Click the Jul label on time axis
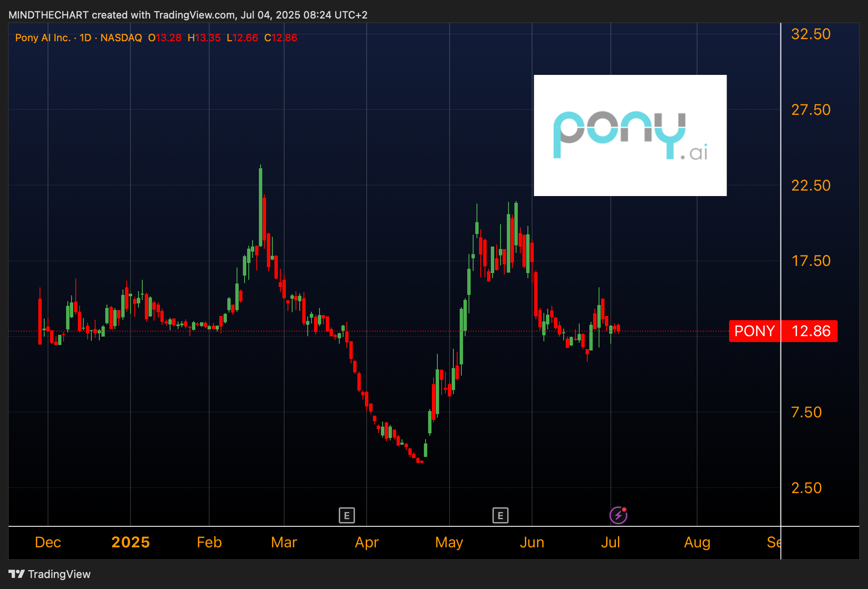The height and width of the screenshot is (589, 868). pyautogui.click(x=610, y=542)
